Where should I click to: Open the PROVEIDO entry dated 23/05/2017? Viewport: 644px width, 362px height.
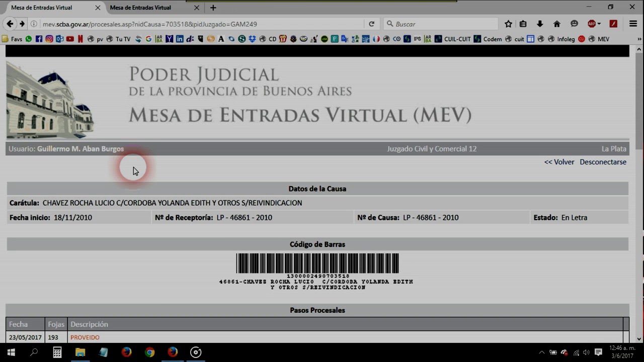[x=85, y=337]
